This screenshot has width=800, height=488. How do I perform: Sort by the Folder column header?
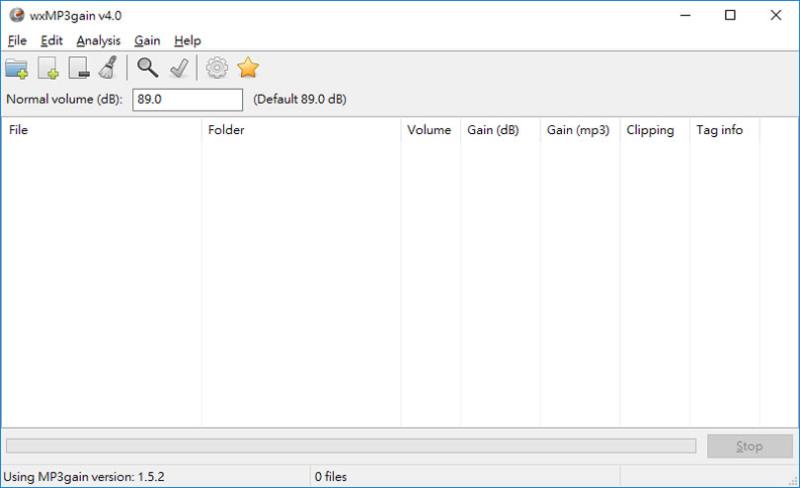(x=301, y=130)
